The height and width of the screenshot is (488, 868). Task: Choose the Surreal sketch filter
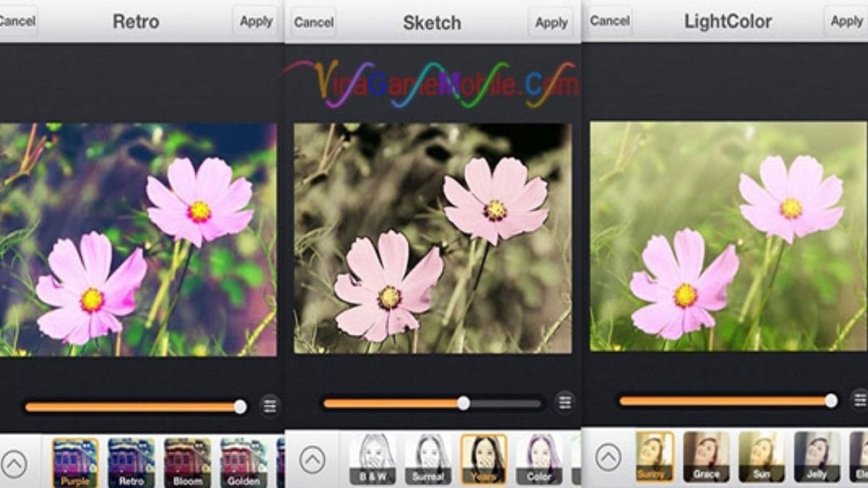pyautogui.click(x=428, y=458)
